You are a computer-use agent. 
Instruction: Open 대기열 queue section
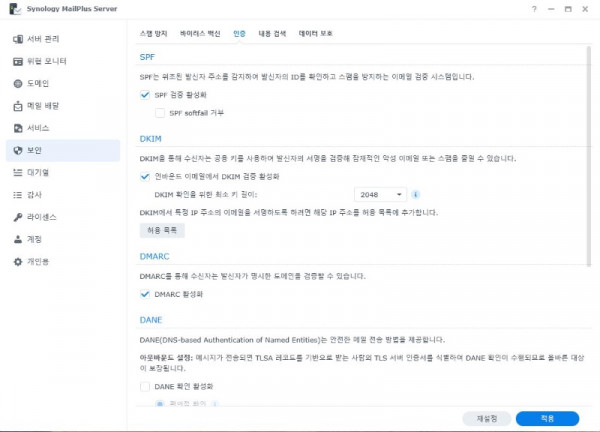(39, 172)
